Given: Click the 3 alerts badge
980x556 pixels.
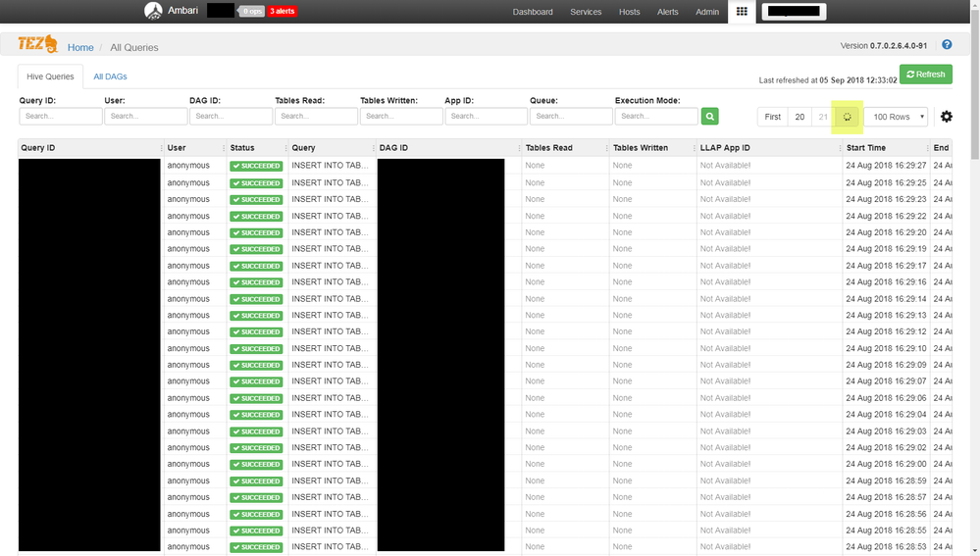Looking at the screenshot, I should 282,11.
